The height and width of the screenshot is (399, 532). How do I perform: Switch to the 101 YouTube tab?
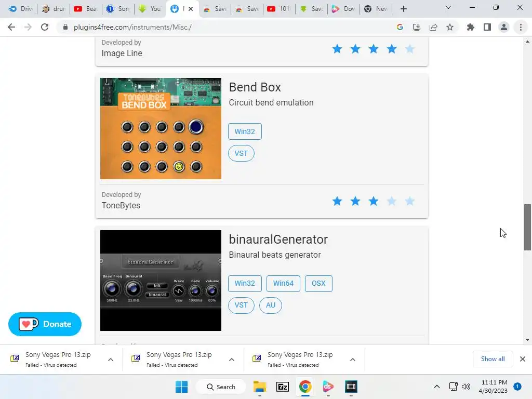(279, 9)
